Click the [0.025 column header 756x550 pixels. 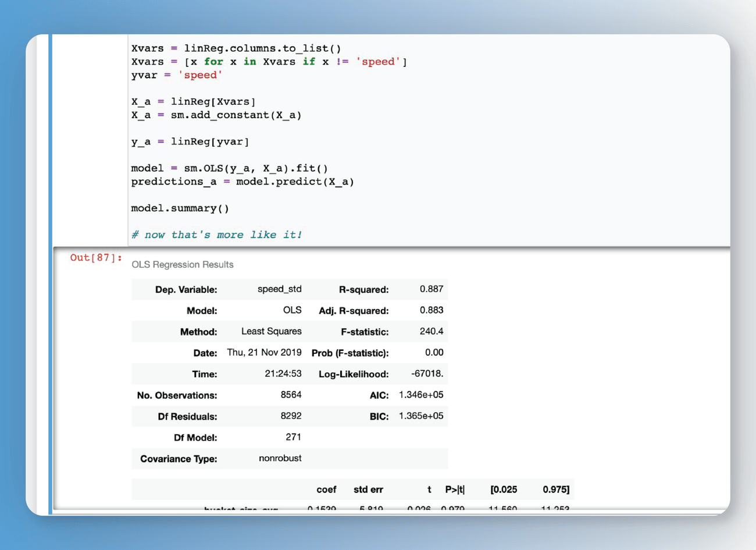504,489
